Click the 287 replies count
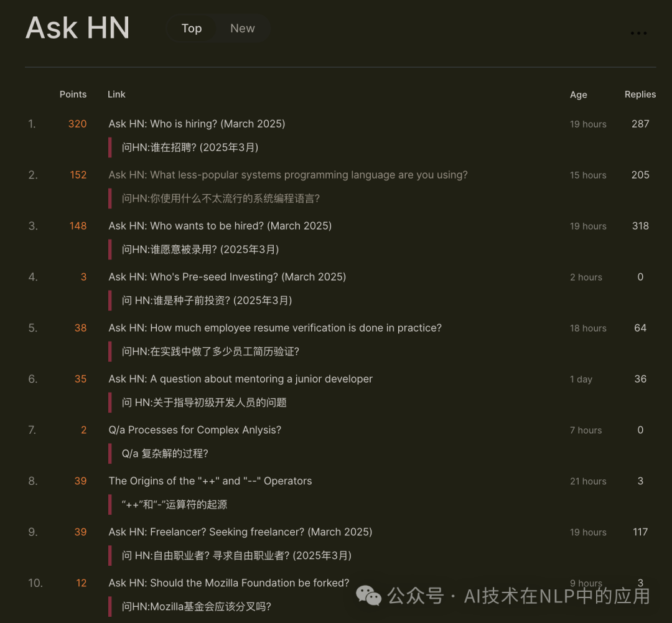Screen dimensions: 672x623 tap(640, 124)
